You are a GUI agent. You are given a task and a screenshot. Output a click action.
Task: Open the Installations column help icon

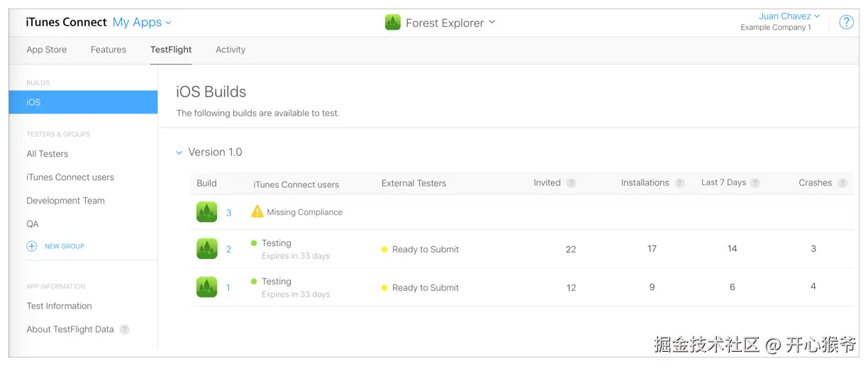click(x=680, y=183)
